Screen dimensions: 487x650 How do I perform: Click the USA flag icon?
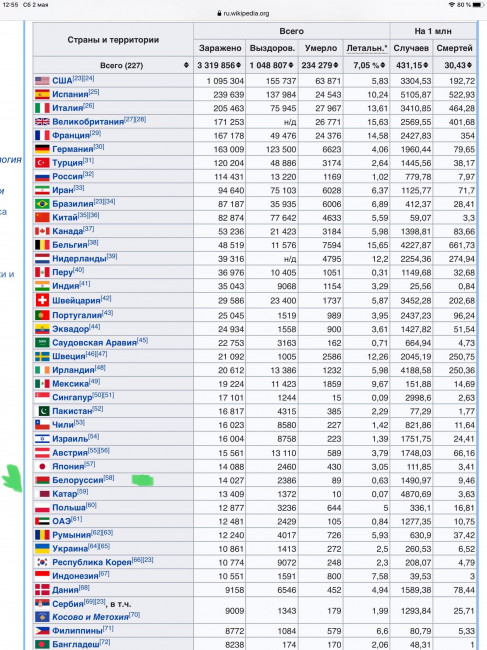click(x=42, y=80)
